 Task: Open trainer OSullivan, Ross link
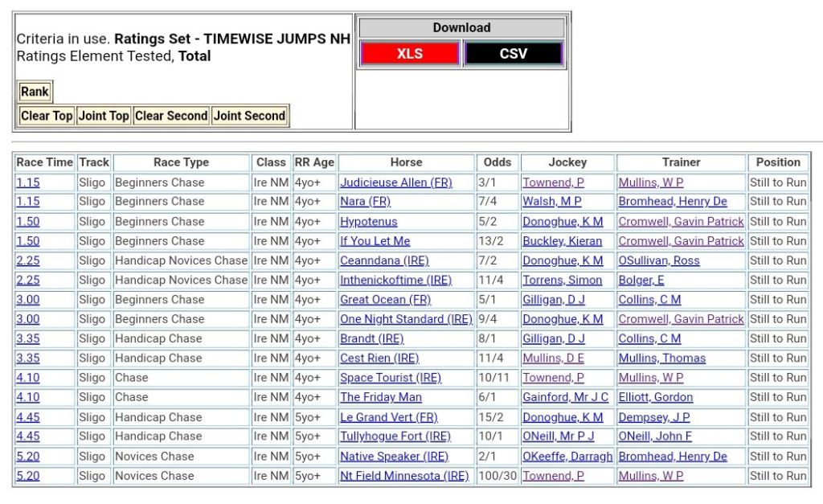658,260
